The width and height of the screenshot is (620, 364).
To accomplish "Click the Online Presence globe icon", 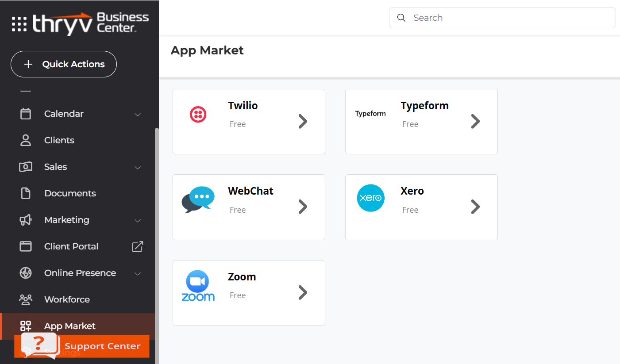I will click(26, 273).
